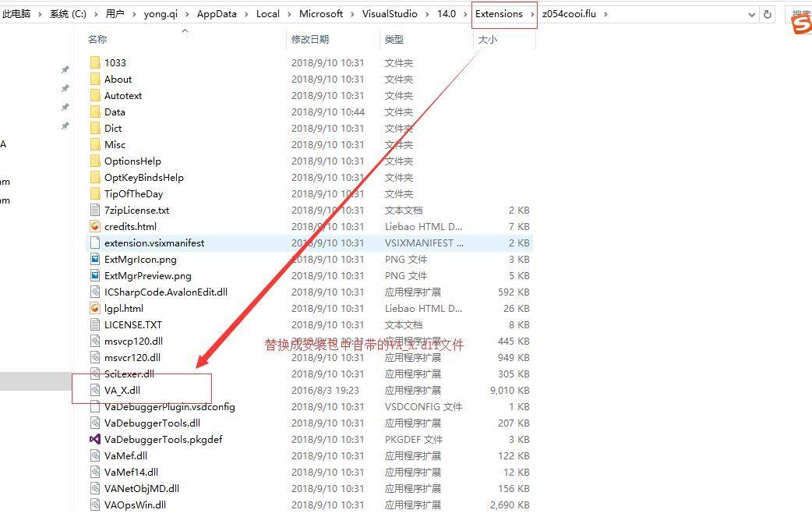Click the msvcp120.dll file icon
The image size is (812, 517).
click(x=95, y=342)
